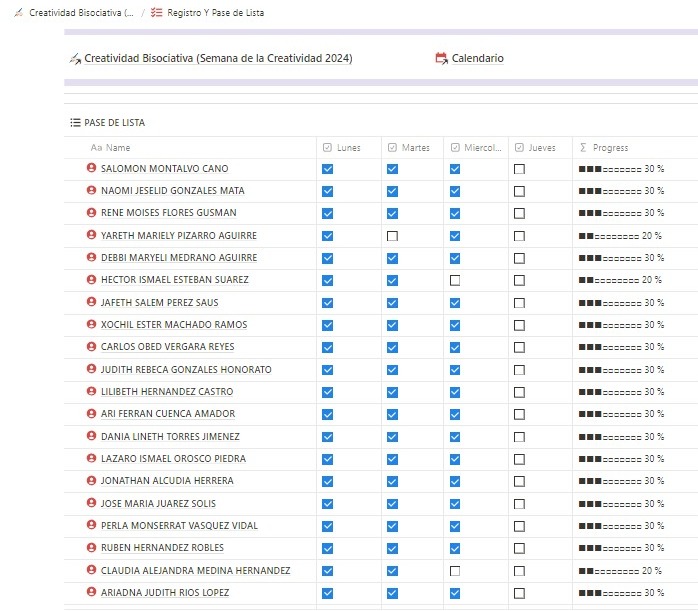Click the Progress column formula sigma icon
The height and width of the screenshot is (611, 698).
tap(583, 148)
